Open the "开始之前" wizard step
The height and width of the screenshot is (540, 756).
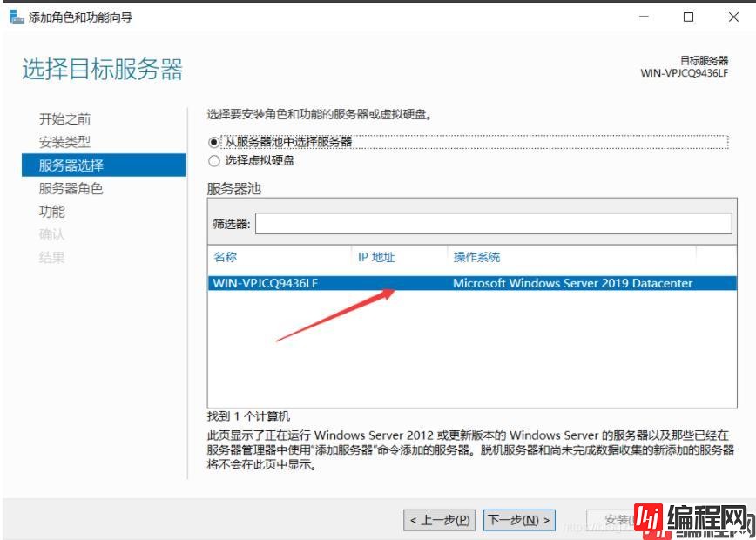64,119
